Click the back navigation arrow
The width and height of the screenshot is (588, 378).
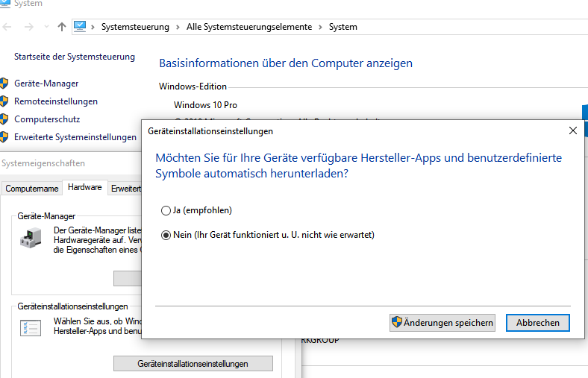pyautogui.click(x=7, y=27)
